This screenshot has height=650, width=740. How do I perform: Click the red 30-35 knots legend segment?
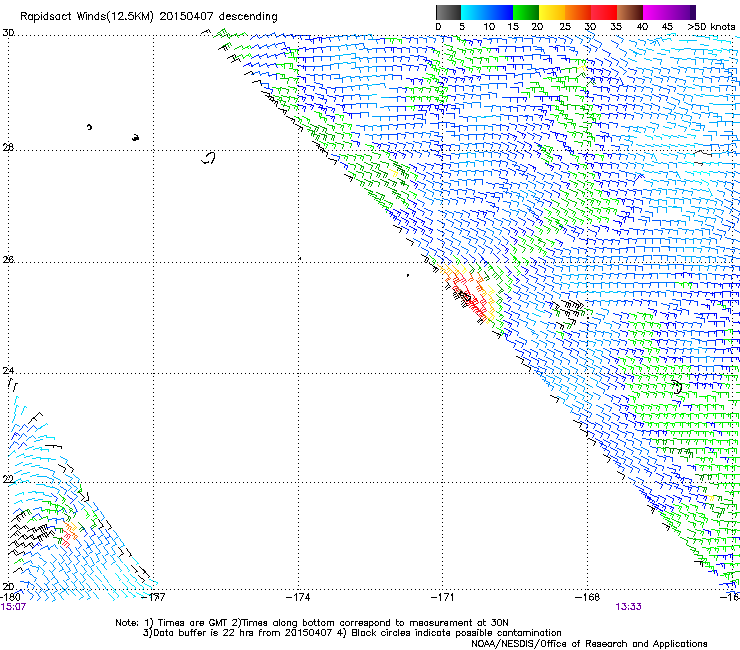(x=604, y=12)
